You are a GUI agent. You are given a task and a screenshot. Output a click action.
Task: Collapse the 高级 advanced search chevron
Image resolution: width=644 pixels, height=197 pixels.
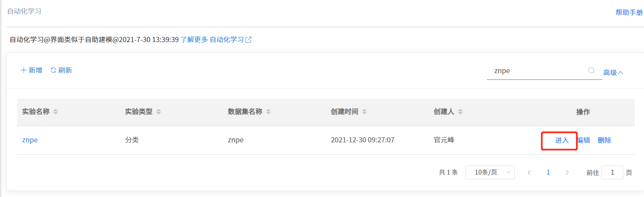pyautogui.click(x=620, y=73)
